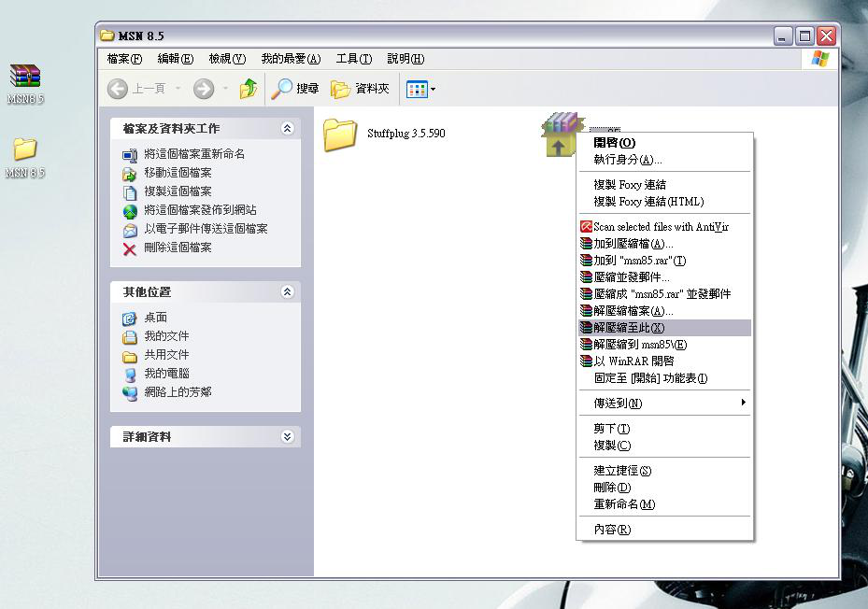Choose 剪下(T) in context menu
This screenshot has height=609, width=868.
pos(664,429)
